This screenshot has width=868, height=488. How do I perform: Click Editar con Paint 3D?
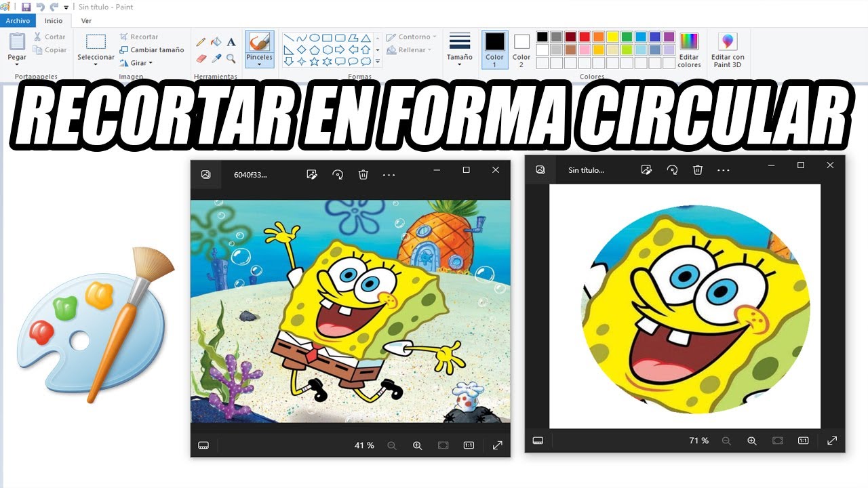[728, 50]
